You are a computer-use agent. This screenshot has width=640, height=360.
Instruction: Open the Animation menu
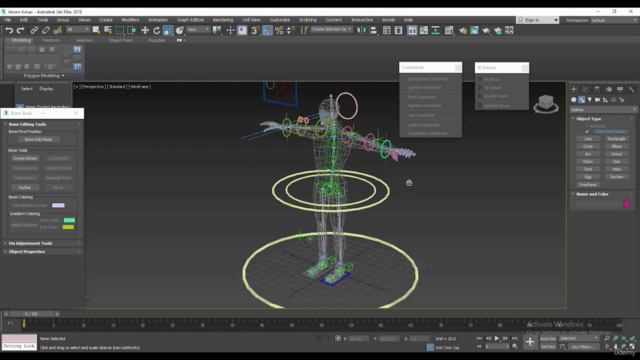click(158, 20)
